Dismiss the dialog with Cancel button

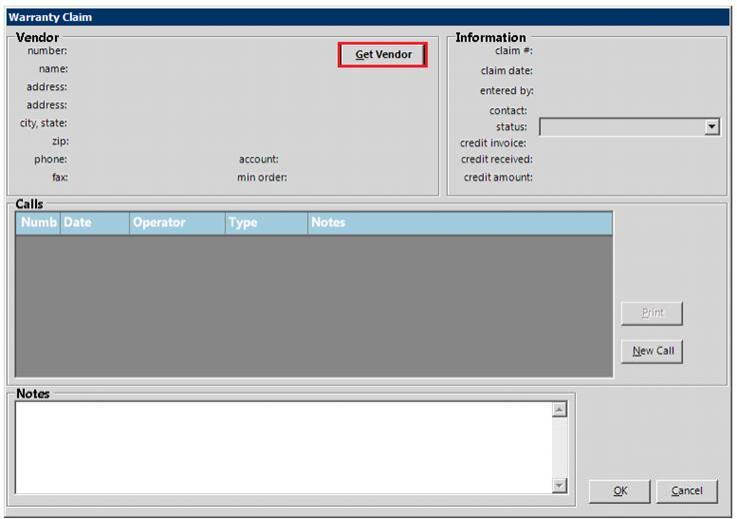[x=687, y=490]
